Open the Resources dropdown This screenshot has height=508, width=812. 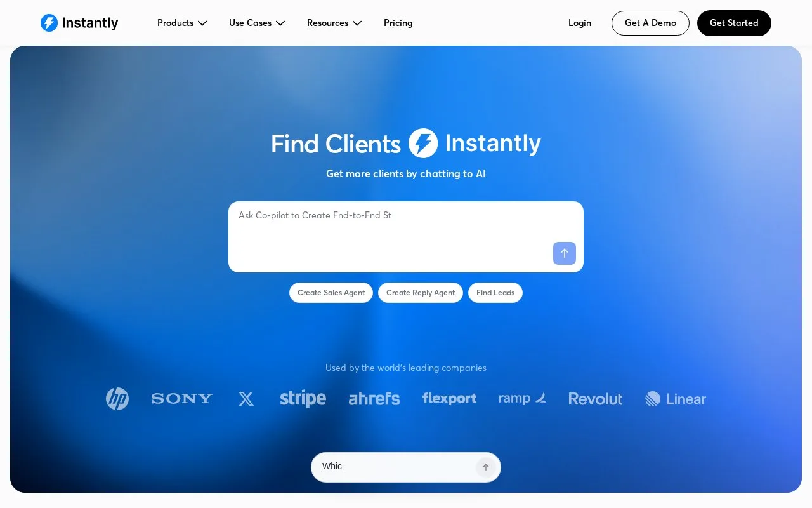coord(334,23)
